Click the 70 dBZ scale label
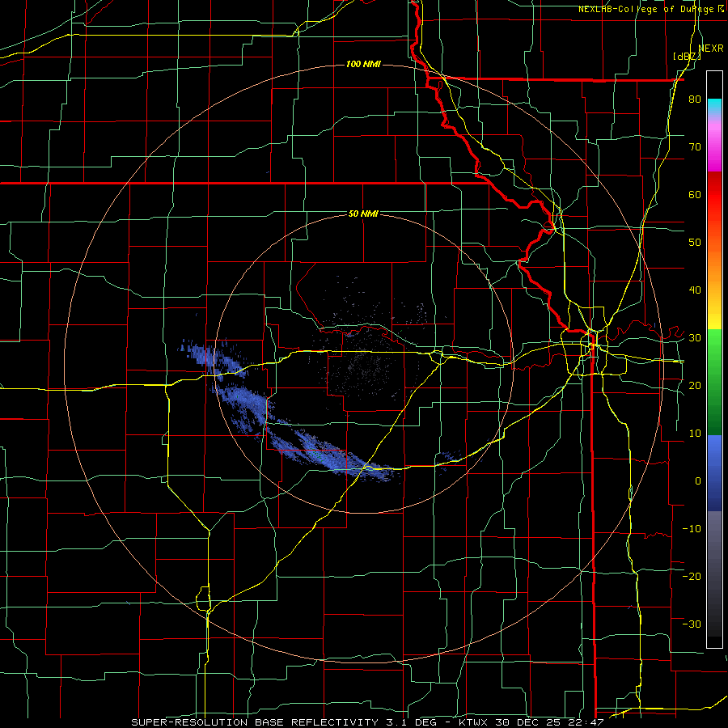Viewport: 728px width, 728px height. (695, 146)
